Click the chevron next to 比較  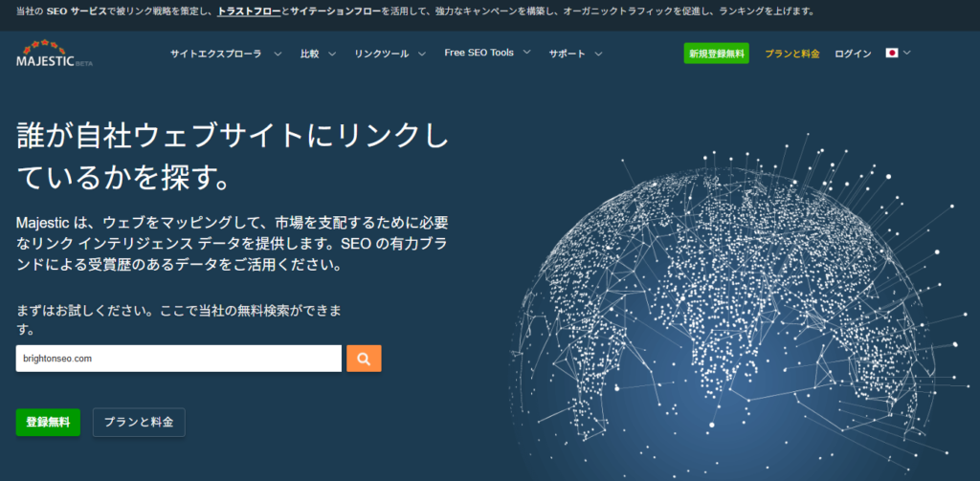click(332, 54)
